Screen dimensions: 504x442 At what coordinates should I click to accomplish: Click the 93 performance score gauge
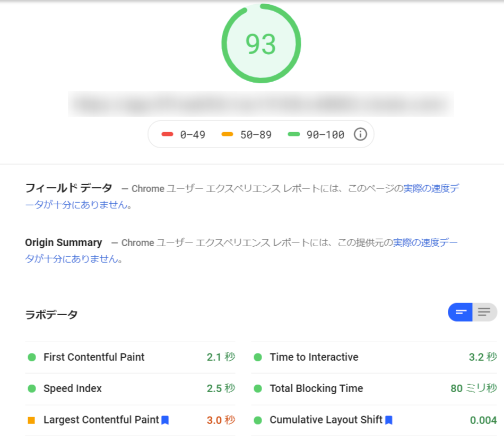261,44
